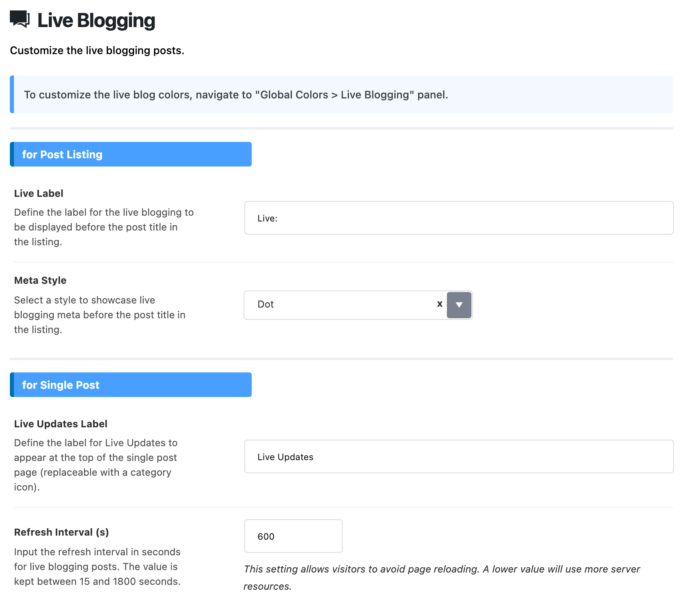Focus the Live Label input field
This screenshot has height=616, width=683.
tap(459, 218)
